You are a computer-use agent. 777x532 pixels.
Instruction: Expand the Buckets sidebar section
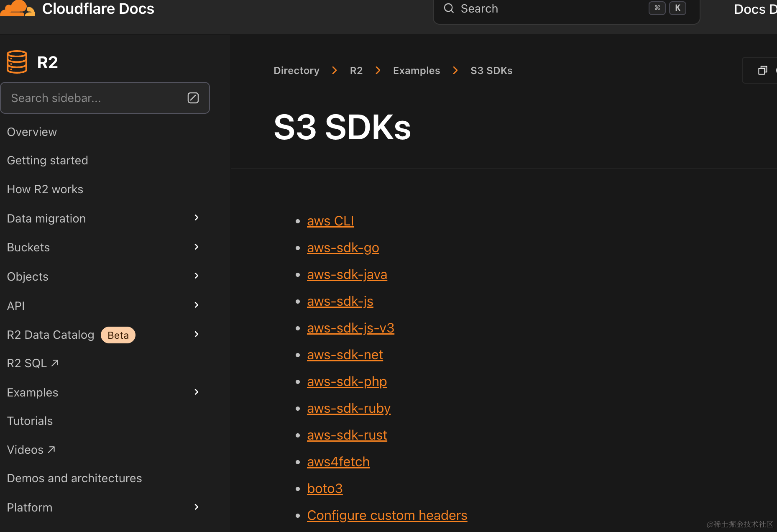point(197,247)
